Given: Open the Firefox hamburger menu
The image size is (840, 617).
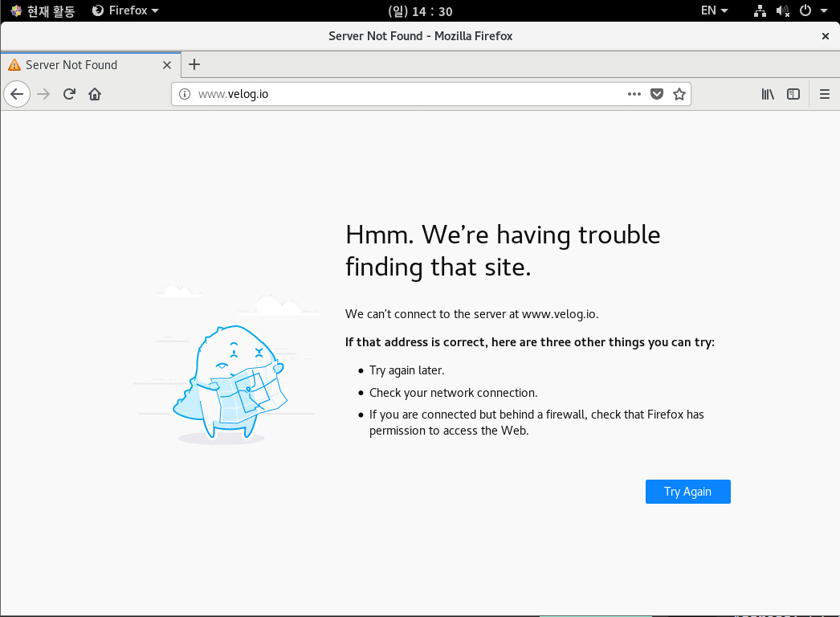Looking at the screenshot, I should [825, 94].
